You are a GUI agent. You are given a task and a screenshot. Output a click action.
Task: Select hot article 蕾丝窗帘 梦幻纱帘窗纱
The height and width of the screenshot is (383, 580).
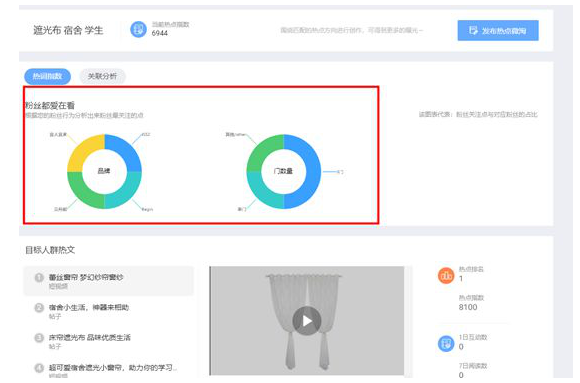point(108,281)
